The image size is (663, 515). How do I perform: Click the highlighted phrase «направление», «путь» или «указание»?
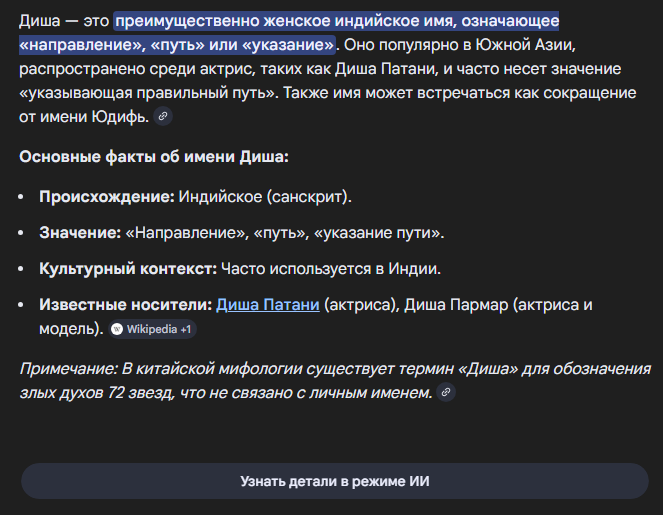tap(177, 45)
